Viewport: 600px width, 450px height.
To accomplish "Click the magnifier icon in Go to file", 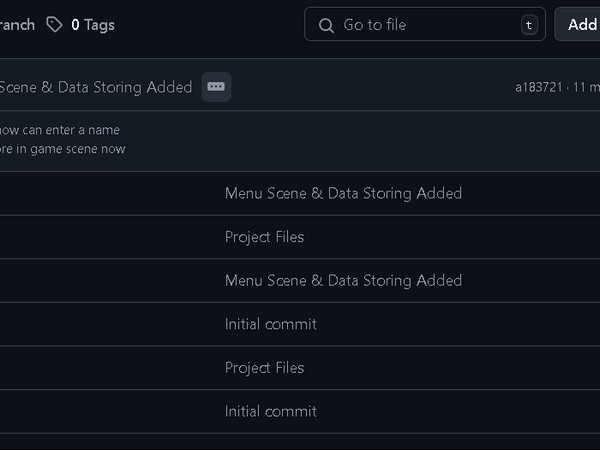I will click(326, 26).
